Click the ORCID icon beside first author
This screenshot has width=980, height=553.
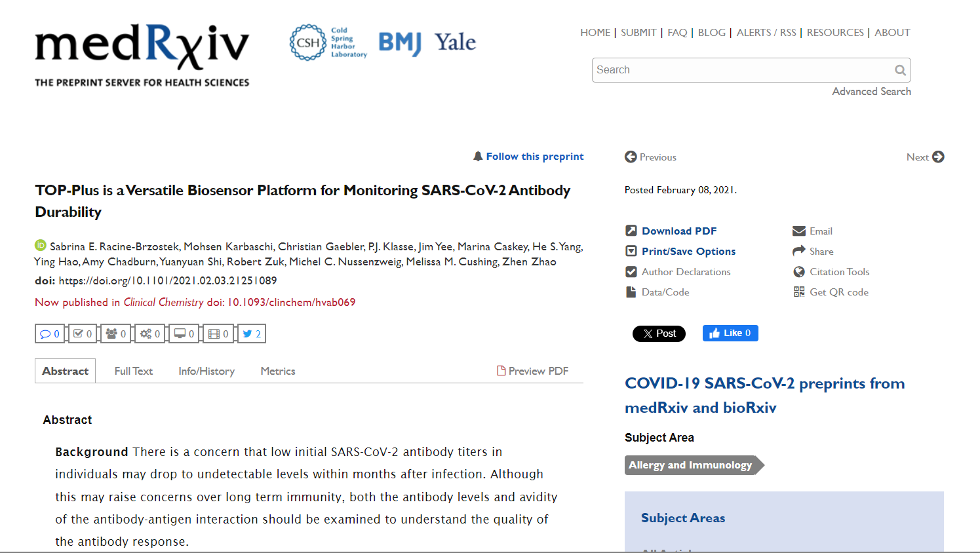(41, 246)
